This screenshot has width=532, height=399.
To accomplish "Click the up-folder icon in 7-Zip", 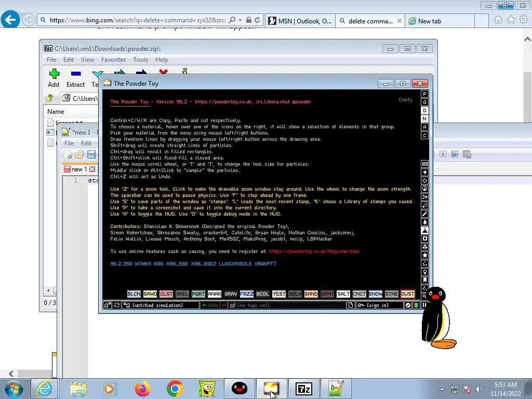I will (50, 98).
